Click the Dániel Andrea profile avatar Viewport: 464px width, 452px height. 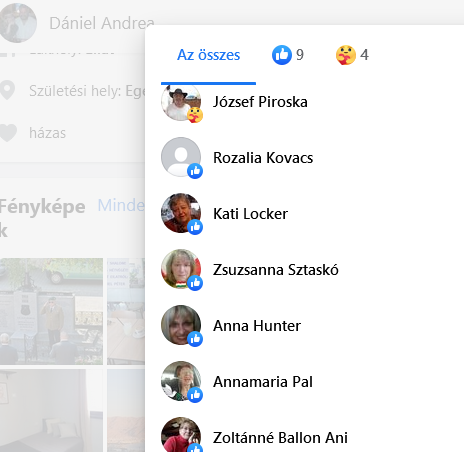[x=17, y=23]
